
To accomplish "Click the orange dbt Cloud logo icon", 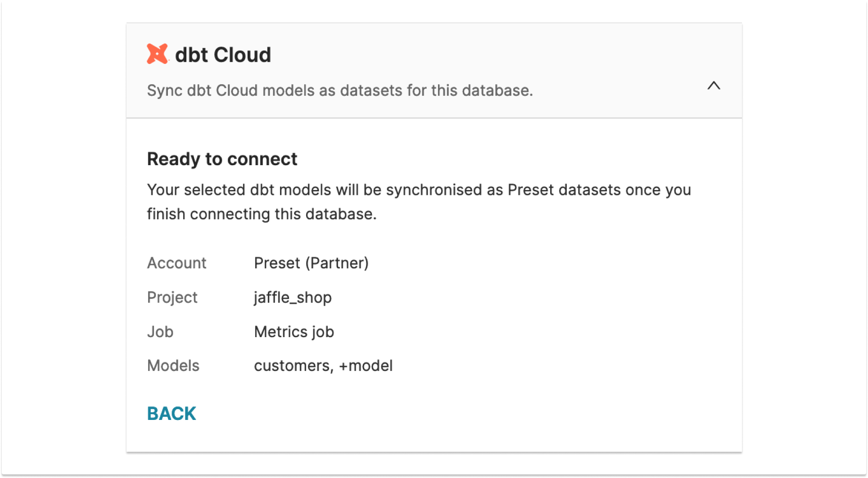I will 157,54.
